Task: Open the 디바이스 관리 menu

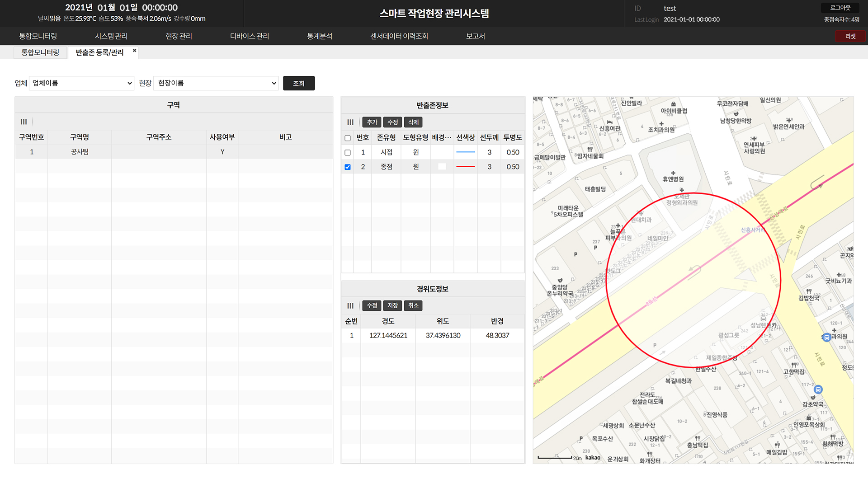Action: click(x=250, y=36)
